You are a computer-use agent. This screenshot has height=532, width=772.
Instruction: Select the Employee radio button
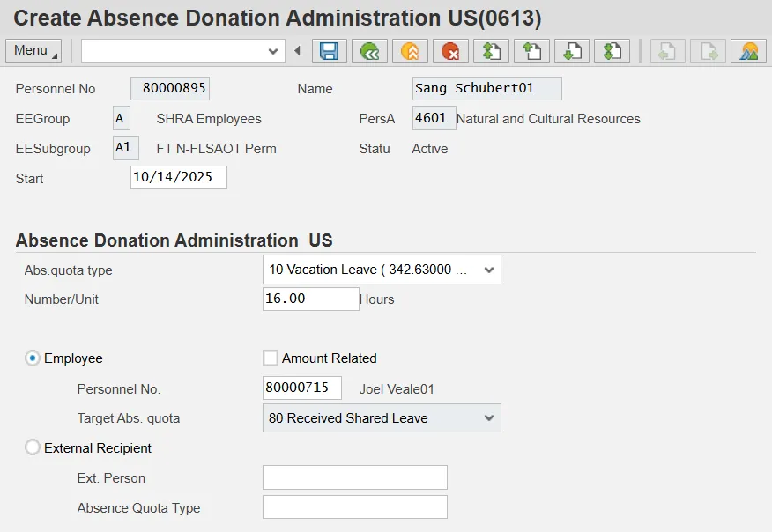tap(33, 358)
